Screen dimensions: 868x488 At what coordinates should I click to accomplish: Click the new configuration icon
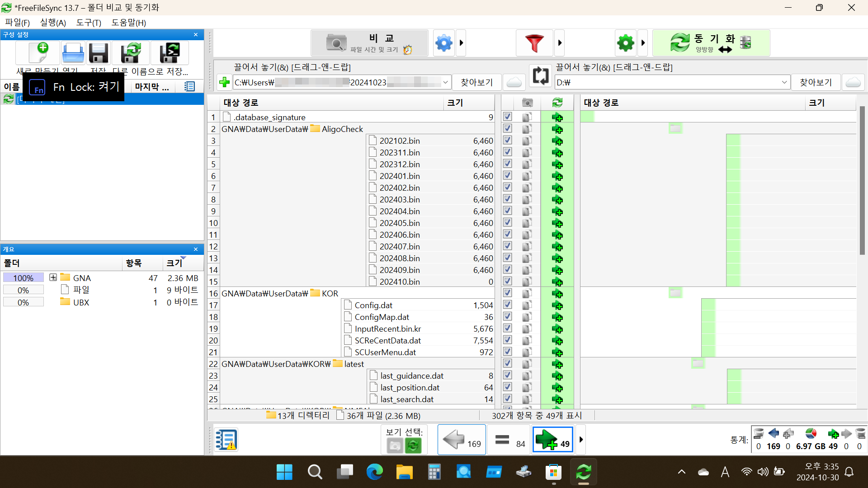pos(38,53)
